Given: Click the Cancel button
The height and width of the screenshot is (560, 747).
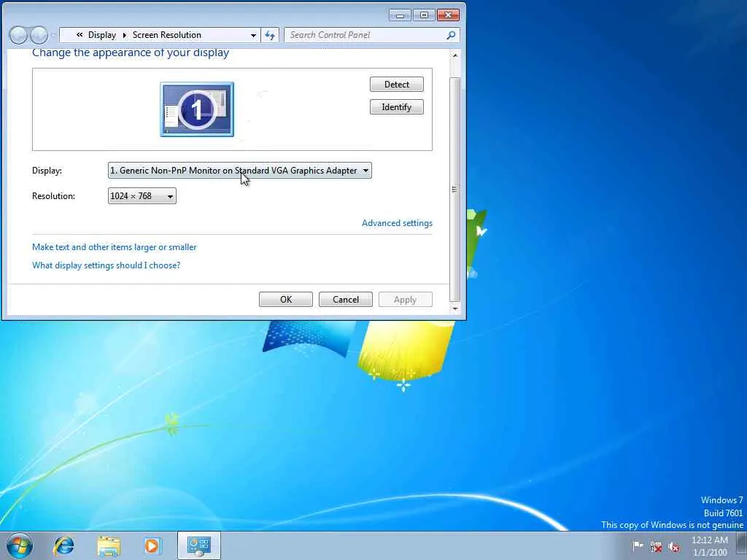Looking at the screenshot, I should (x=345, y=300).
